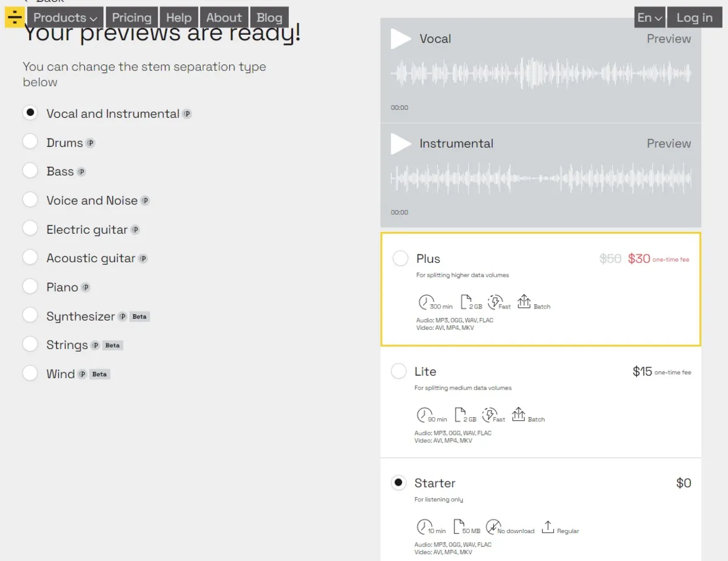Choose the Plus package radio button
Image resolution: width=728 pixels, height=561 pixels.
400,259
